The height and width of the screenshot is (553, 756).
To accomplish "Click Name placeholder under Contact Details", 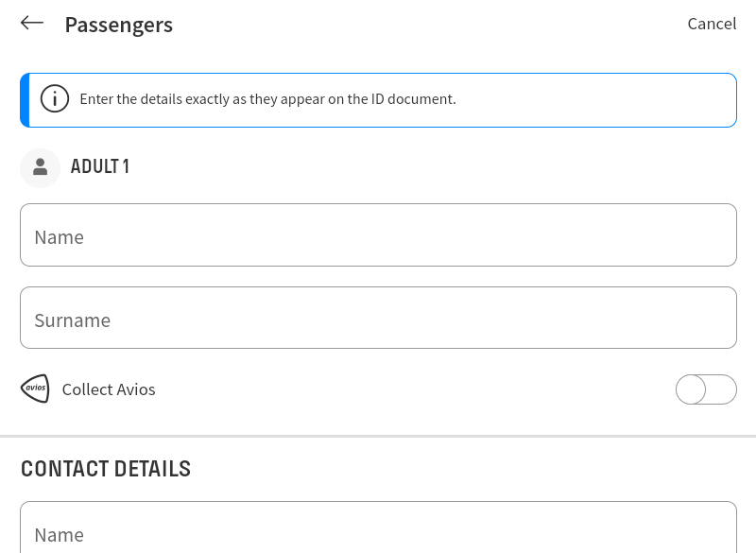I will (59, 535).
